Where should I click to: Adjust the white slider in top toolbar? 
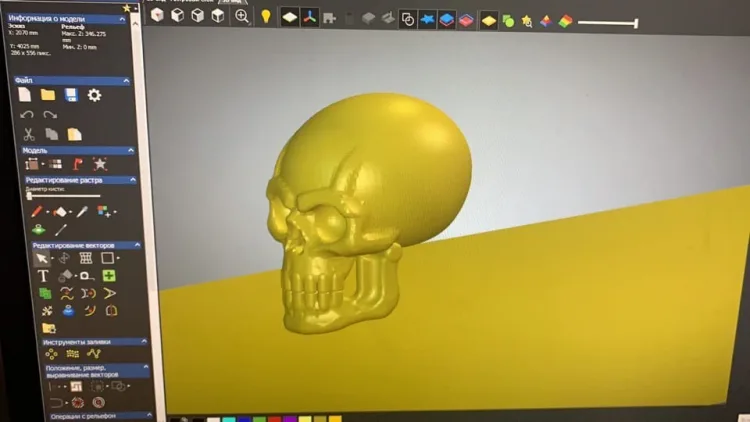(x=607, y=22)
